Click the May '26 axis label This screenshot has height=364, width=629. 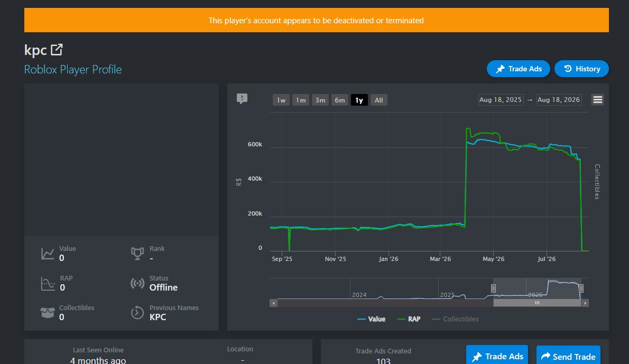click(x=493, y=259)
